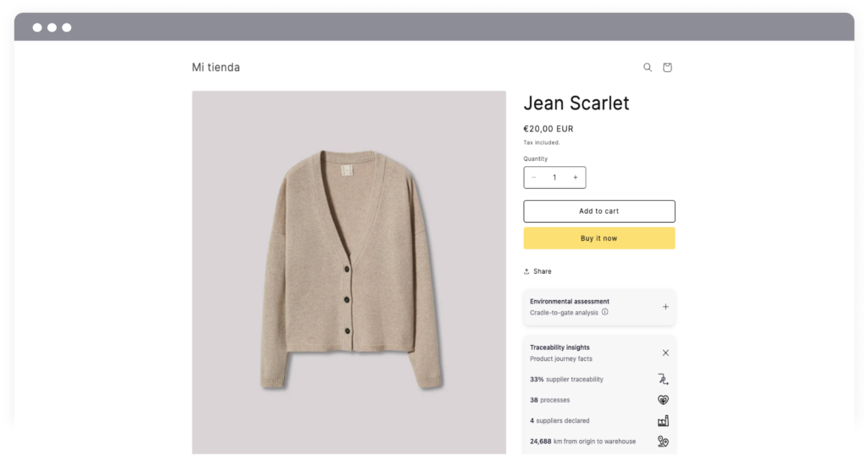Screen dimensions: 868x456
Task: Collapse Traceability insights with X icon
Action: pos(665,353)
